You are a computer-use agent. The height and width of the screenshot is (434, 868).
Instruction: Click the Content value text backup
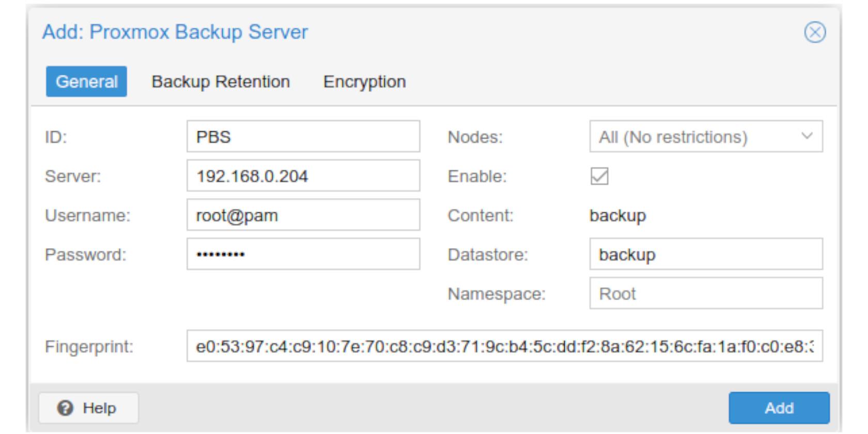pyautogui.click(x=617, y=215)
